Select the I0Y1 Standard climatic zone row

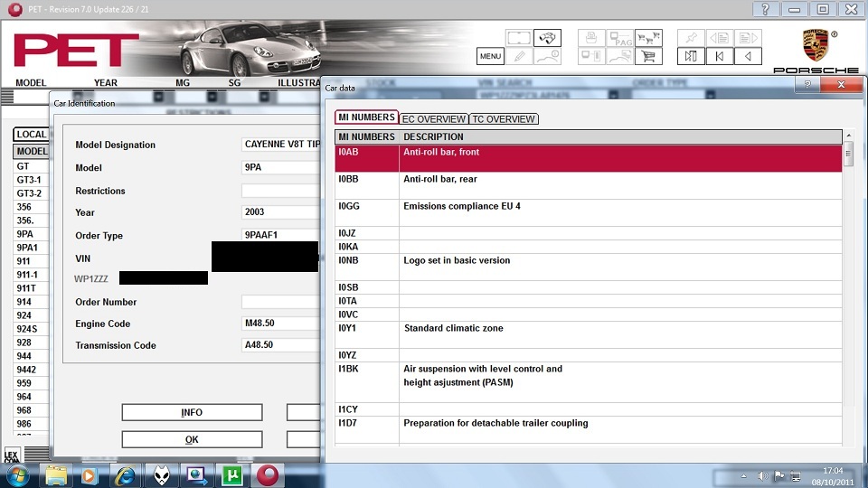point(589,334)
